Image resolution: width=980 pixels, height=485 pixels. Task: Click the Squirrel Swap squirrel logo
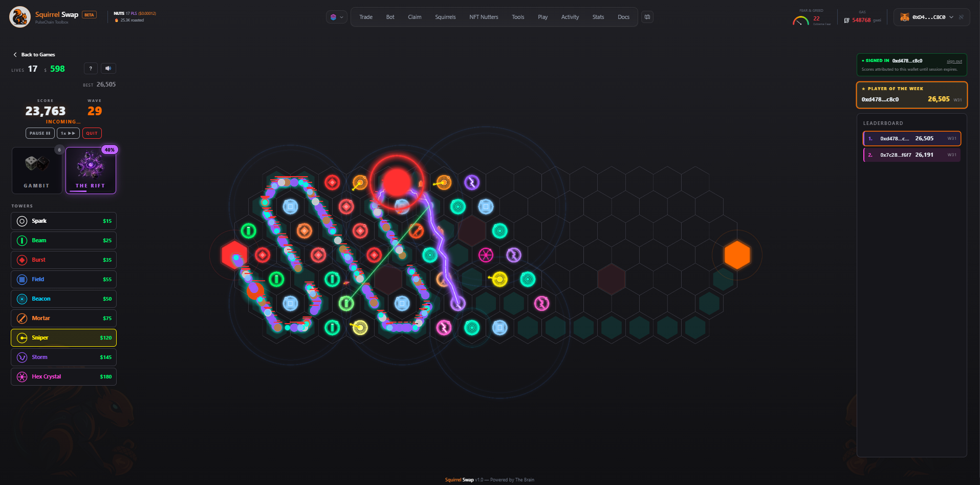[19, 17]
